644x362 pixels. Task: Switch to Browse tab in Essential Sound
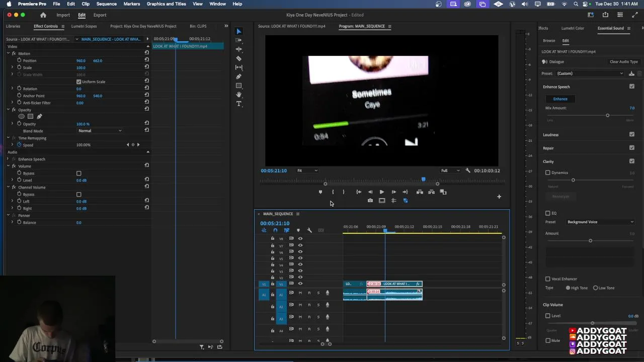pyautogui.click(x=549, y=41)
